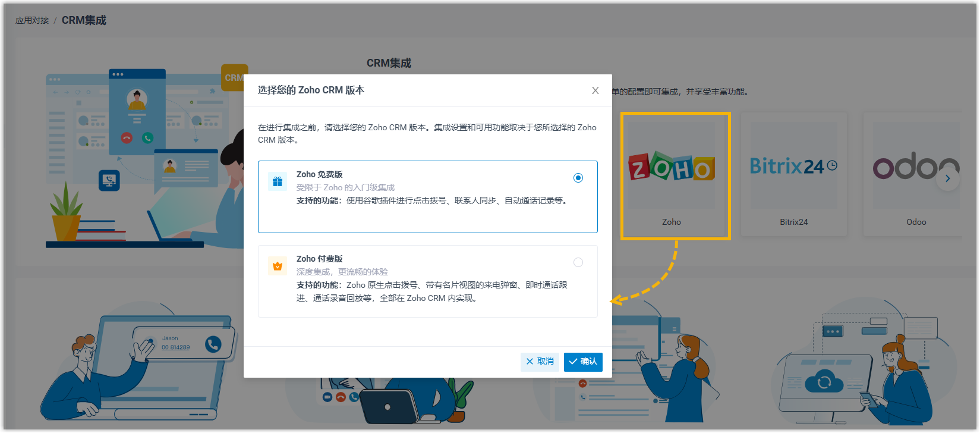Click the yellow CRM badge in illustration
The image size is (980, 433).
coord(233,78)
